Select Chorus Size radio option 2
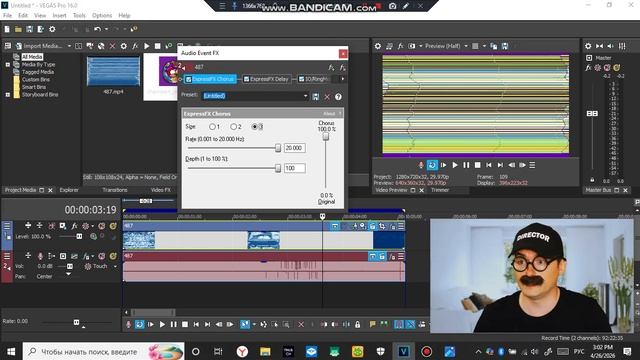This screenshot has width=640, height=360. 233,127
